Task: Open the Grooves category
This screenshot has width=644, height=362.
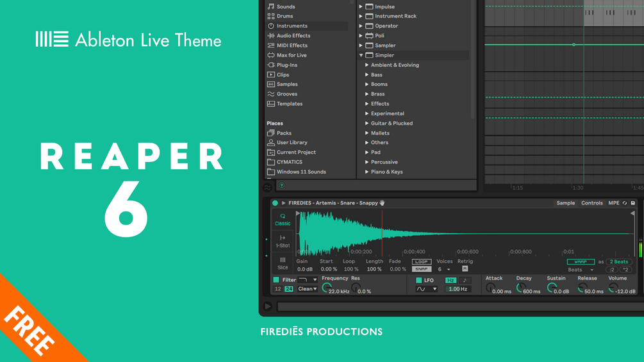Action: (283, 94)
